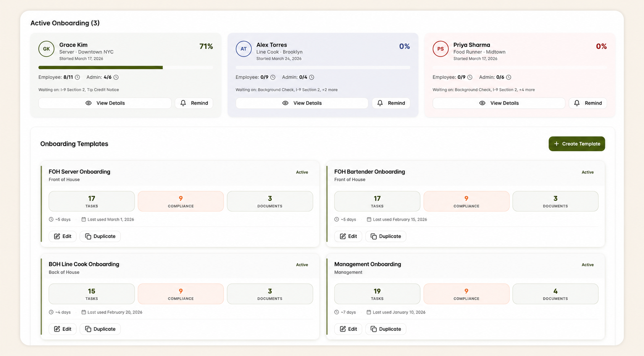The image size is (644, 356).
Task: Remind Priya Sharma about onboarding
Action: 588,103
